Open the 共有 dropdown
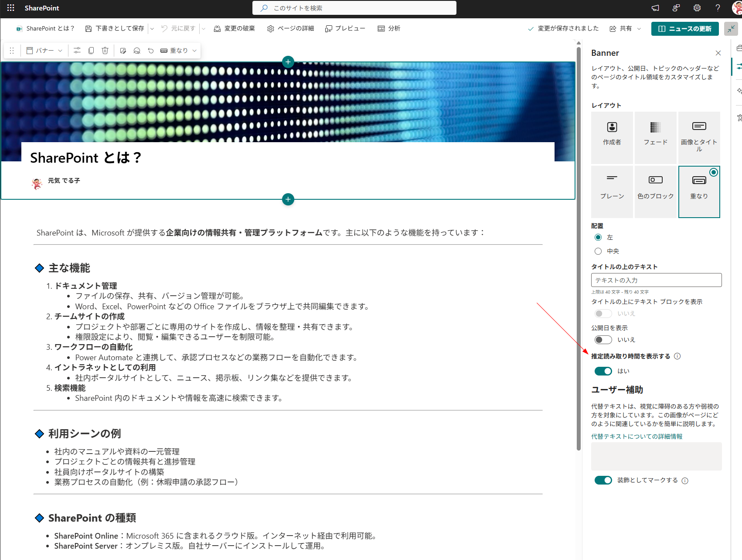This screenshot has width=742, height=560. tap(625, 29)
